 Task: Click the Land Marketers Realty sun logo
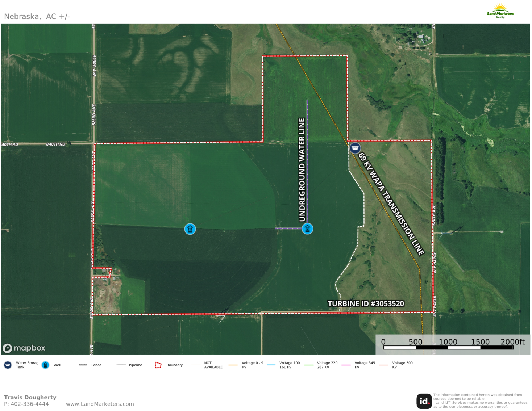[x=500, y=8]
